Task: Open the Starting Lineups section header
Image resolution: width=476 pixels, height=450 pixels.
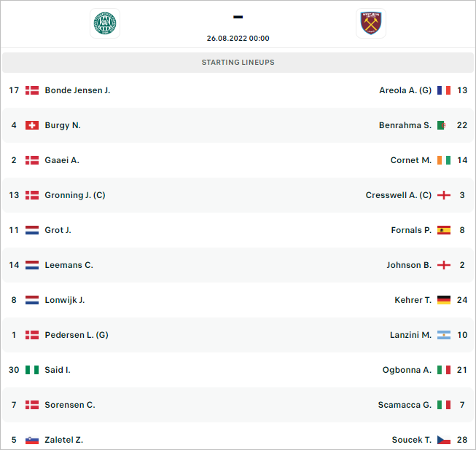Action: (x=238, y=63)
